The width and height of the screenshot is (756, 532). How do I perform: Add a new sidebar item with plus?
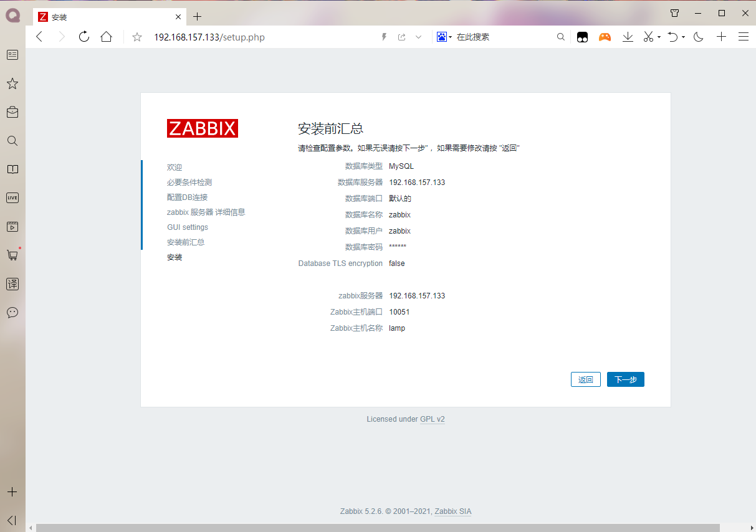(12, 492)
